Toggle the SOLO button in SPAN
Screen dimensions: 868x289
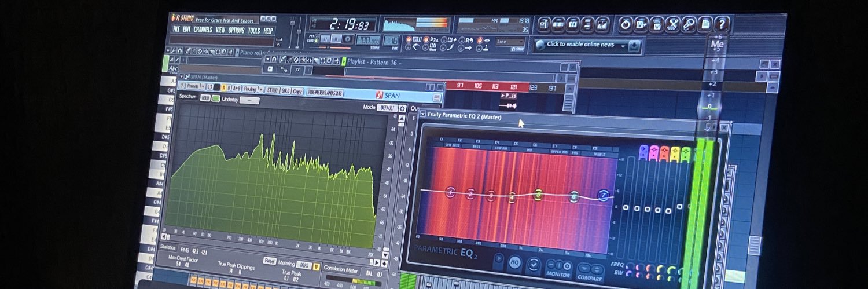(x=286, y=90)
